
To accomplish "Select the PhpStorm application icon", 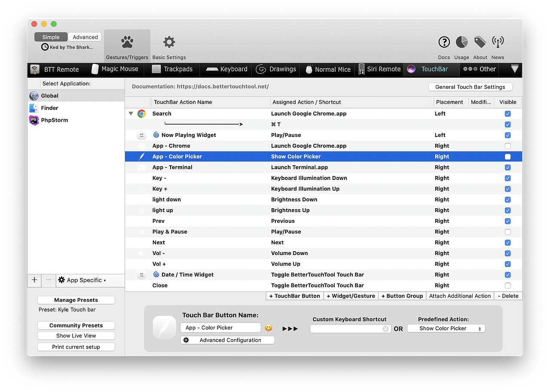I will click(34, 120).
